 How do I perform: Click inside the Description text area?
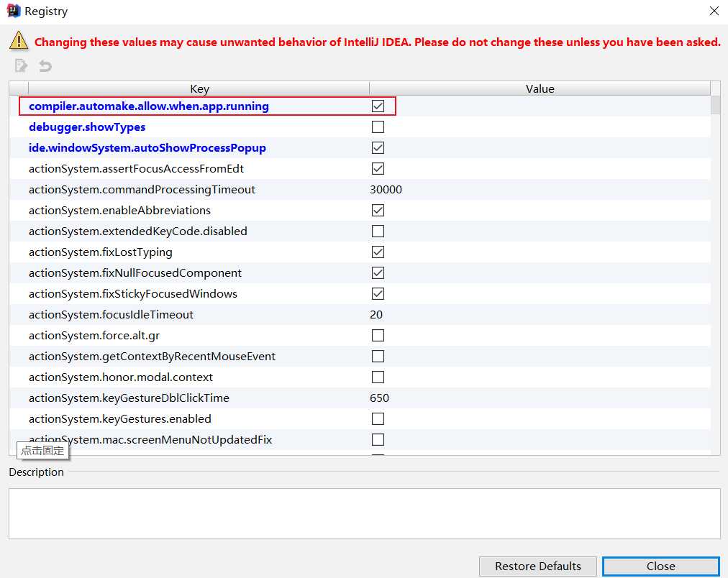(x=365, y=513)
